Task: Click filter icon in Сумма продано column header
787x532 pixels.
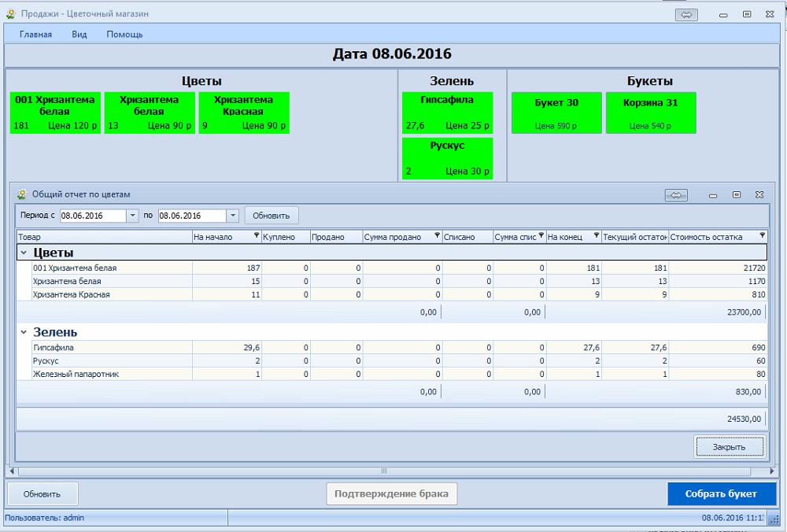Action: (437, 235)
